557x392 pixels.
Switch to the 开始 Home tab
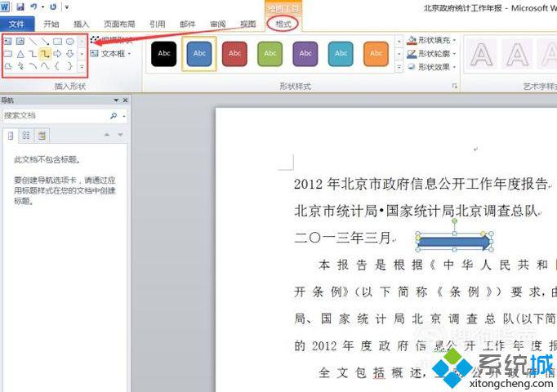[51, 24]
